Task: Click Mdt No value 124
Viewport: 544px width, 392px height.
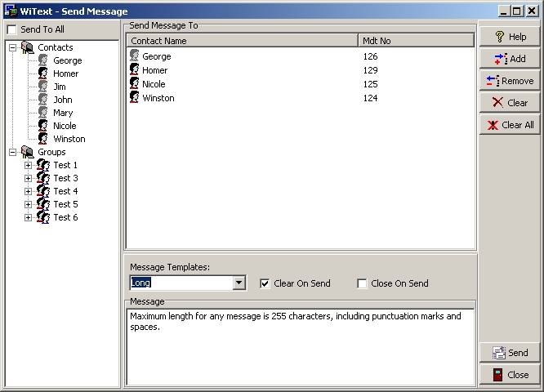Action: 370,98
